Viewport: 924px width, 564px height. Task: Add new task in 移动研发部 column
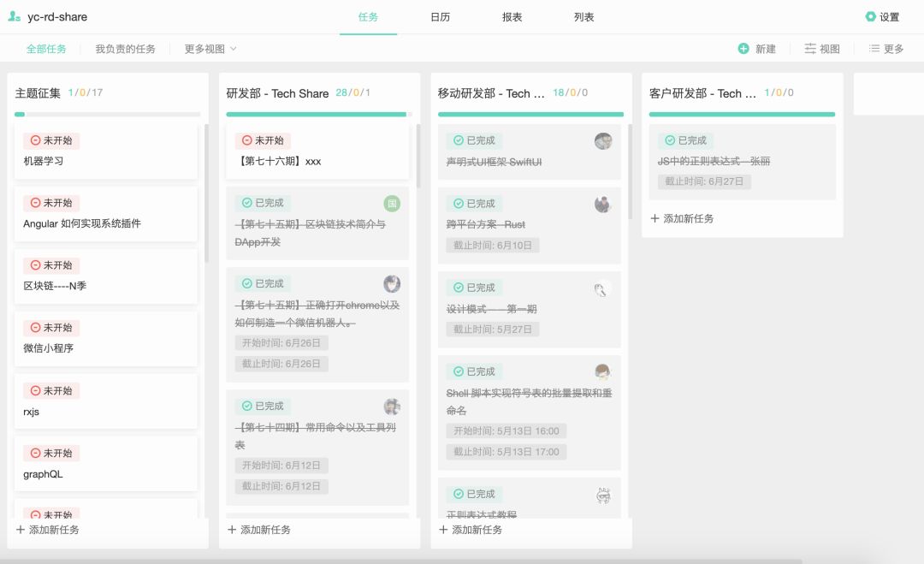pyautogui.click(x=471, y=530)
